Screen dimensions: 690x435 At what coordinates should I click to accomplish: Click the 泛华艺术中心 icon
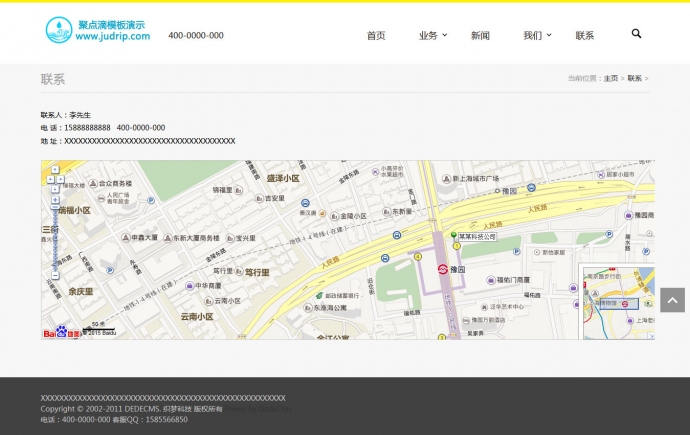coord(484,307)
